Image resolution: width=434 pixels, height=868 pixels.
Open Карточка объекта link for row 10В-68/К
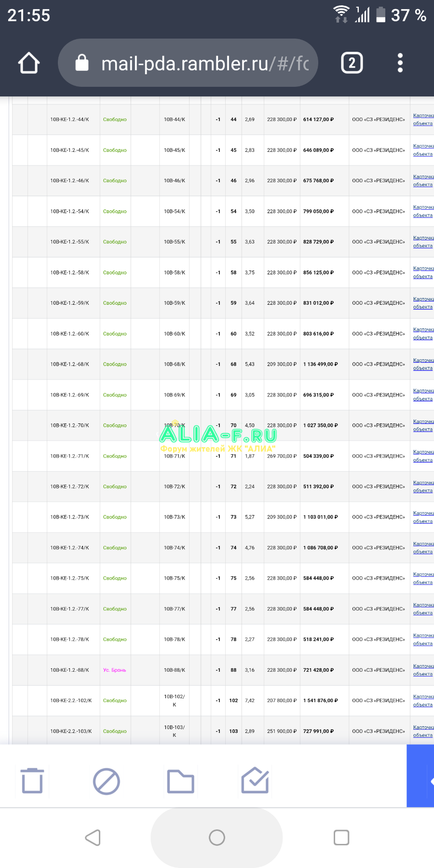click(x=423, y=364)
